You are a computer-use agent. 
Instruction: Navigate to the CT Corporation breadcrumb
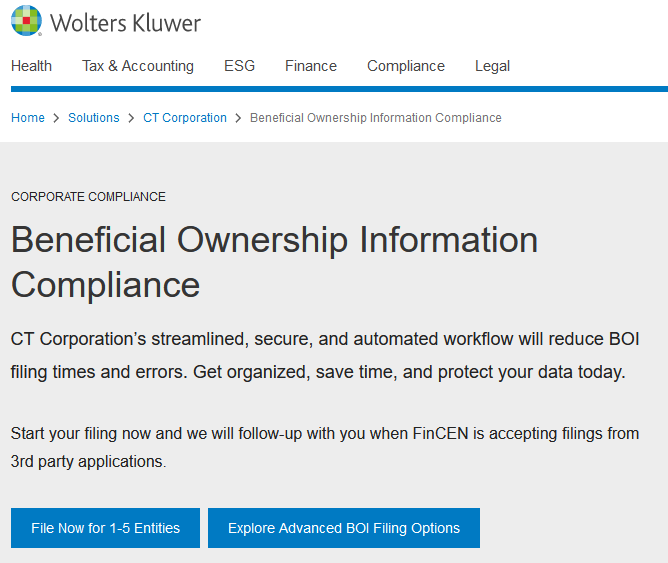(x=185, y=118)
